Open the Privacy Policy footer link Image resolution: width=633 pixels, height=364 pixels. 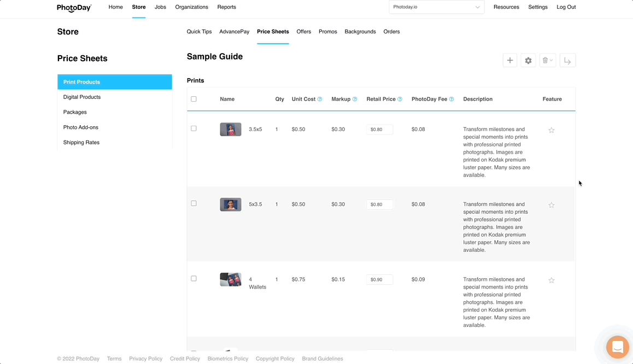click(x=145, y=359)
